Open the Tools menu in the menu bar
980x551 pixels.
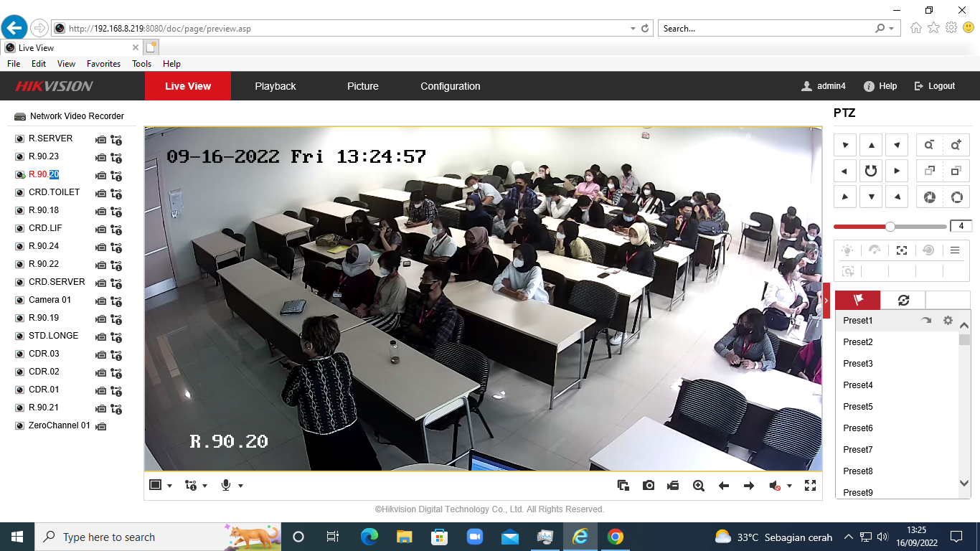click(141, 64)
